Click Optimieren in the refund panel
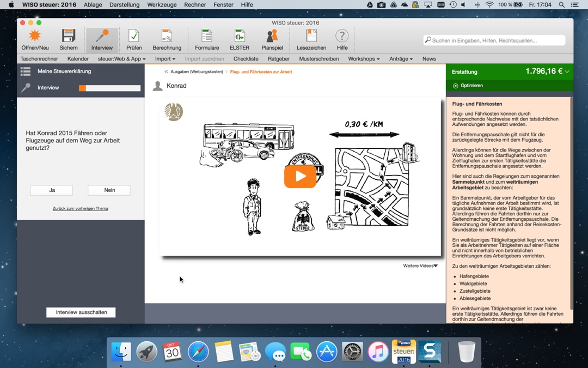This screenshot has height=368, width=588. 471,86
